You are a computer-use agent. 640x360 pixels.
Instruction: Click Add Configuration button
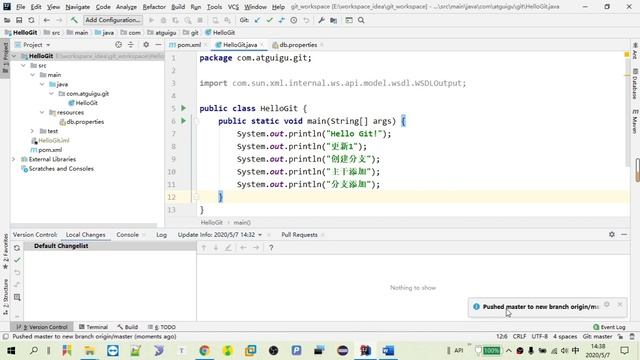(113, 20)
